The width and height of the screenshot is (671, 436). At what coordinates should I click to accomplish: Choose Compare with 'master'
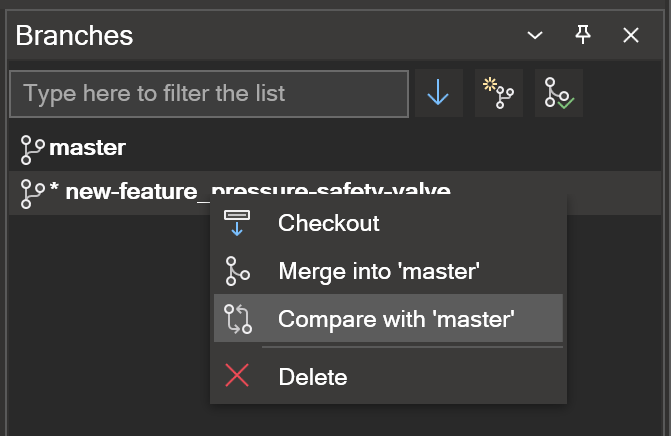396,319
